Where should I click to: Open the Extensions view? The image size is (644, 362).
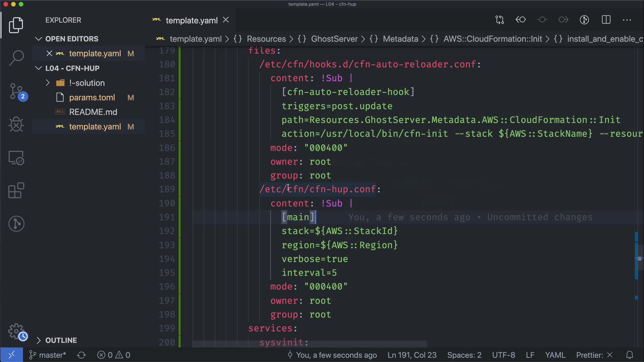click(x=16, y=191)
